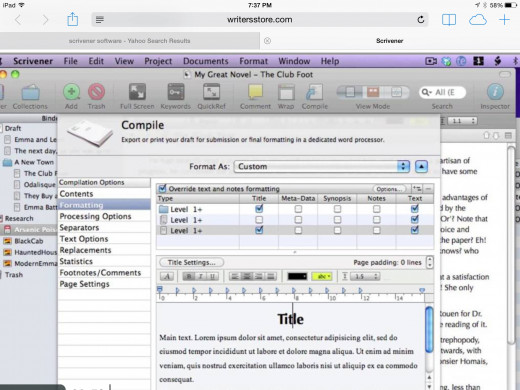
Task: Select Footnotes/Comments in compilation list
Action: [104, 273]
